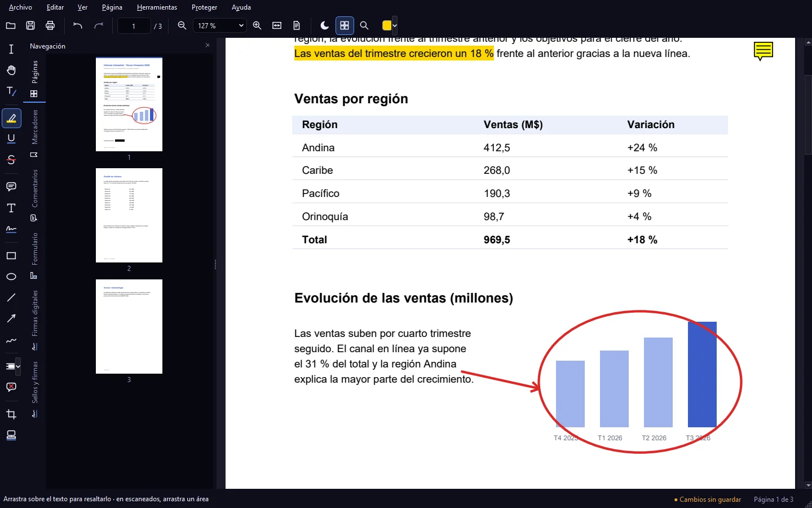The image size is (812, 508).
Task: Fit the whole page in view
Action: pos(297,25)
